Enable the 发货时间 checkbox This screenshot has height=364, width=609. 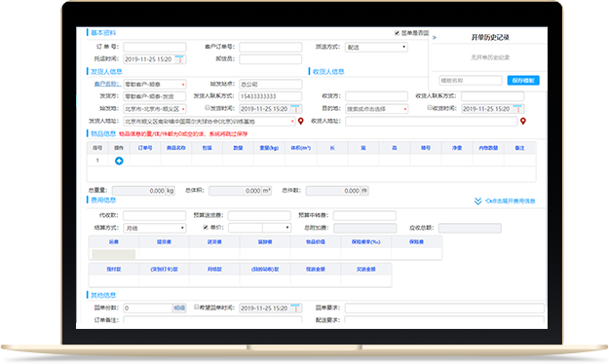click(208, 107)
